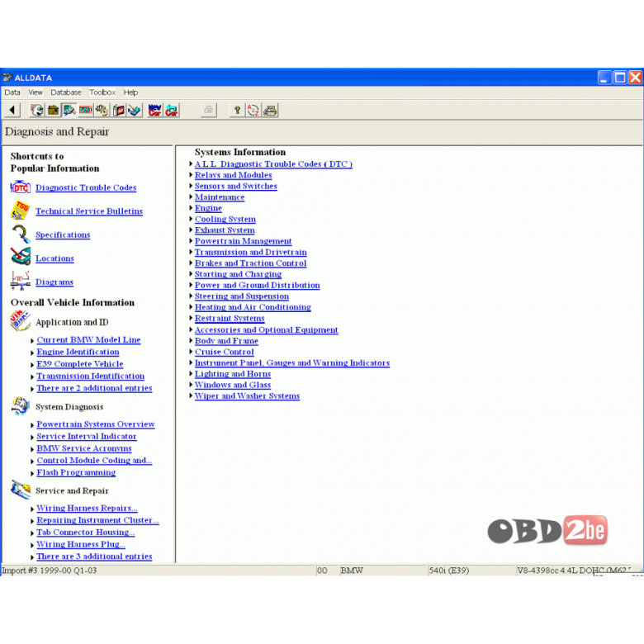Open the Locations shortcut link

click(54, 258)
